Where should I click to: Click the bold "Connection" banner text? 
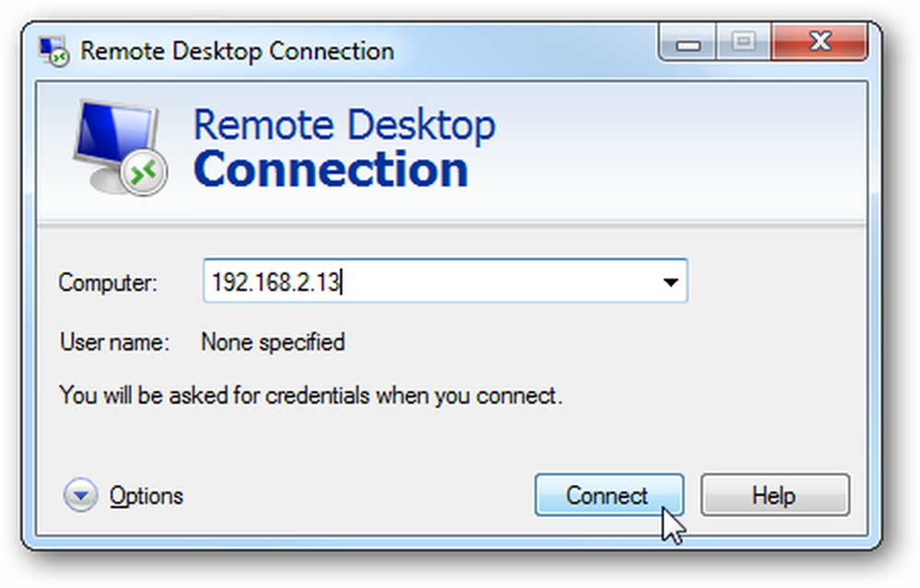(331, 169)
